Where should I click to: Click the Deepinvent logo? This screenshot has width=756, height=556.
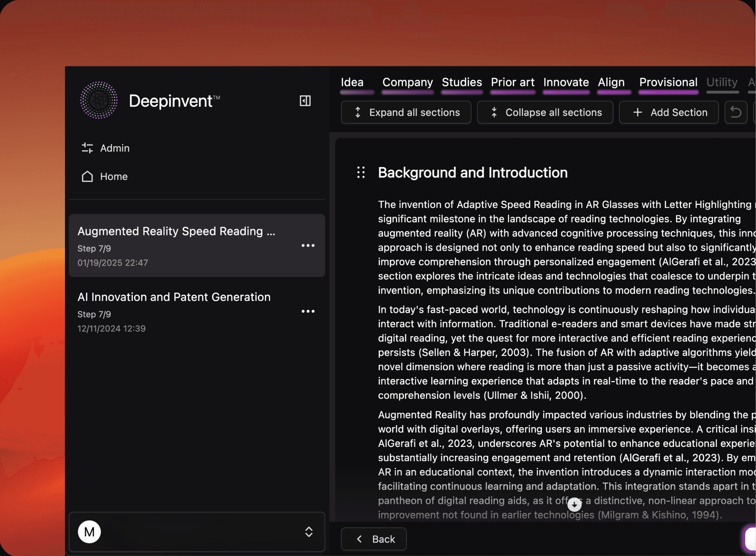[x=99, y=100]
